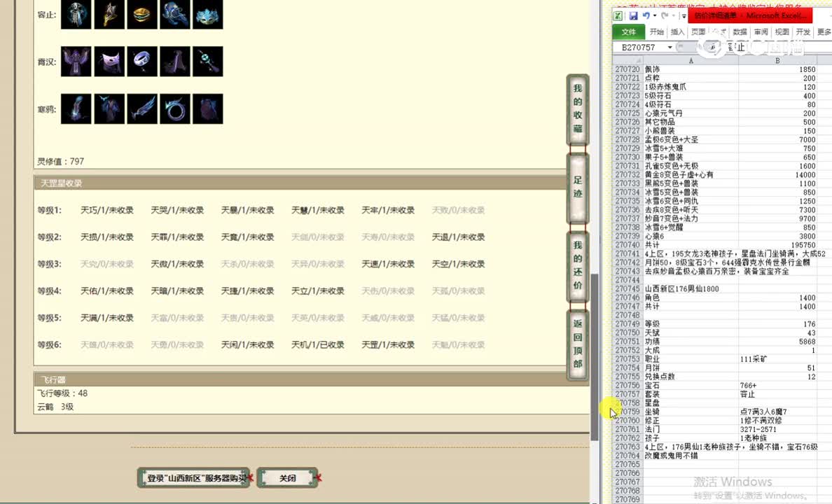Click the Redo arrow in Excel toolbar
832x504 pixels.
665,16
